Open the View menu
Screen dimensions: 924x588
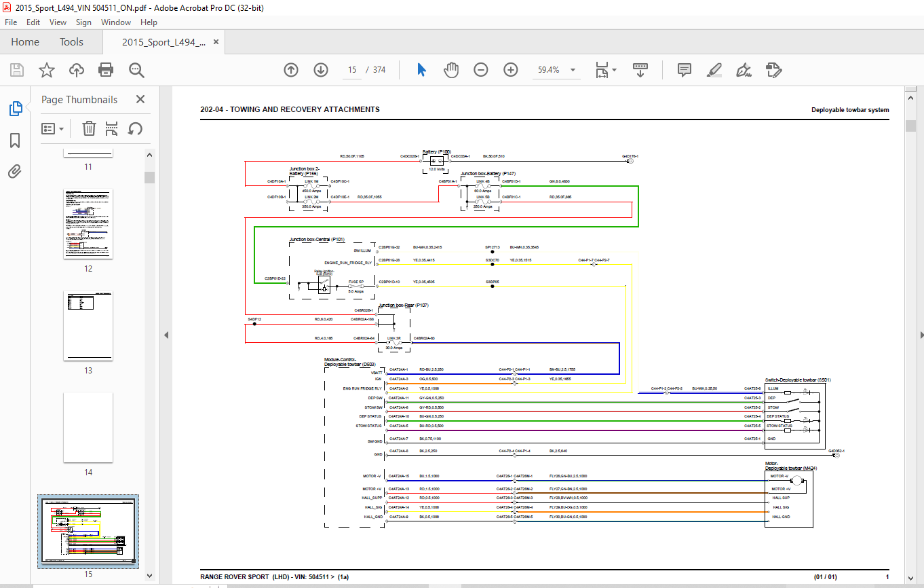click(x=58, y=22)
